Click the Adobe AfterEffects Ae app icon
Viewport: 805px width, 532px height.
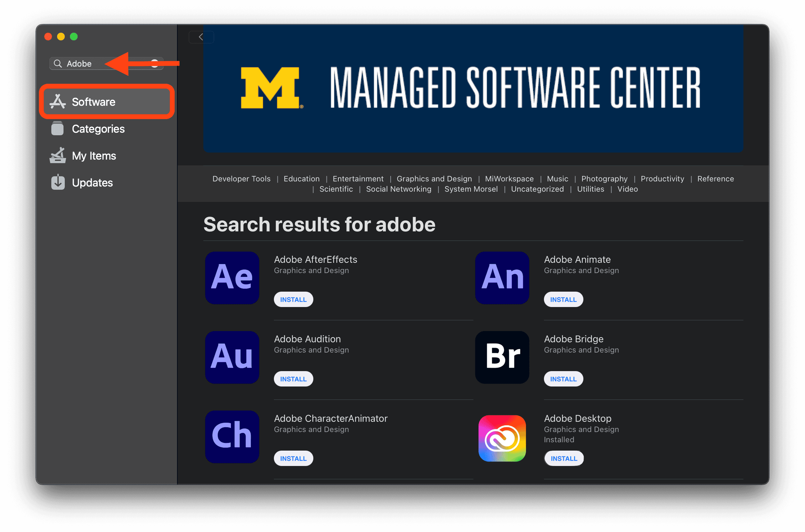tap(232, 278)
